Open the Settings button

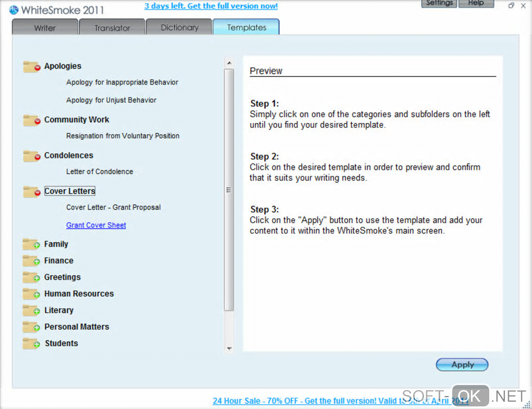click(x=439, y=4)
